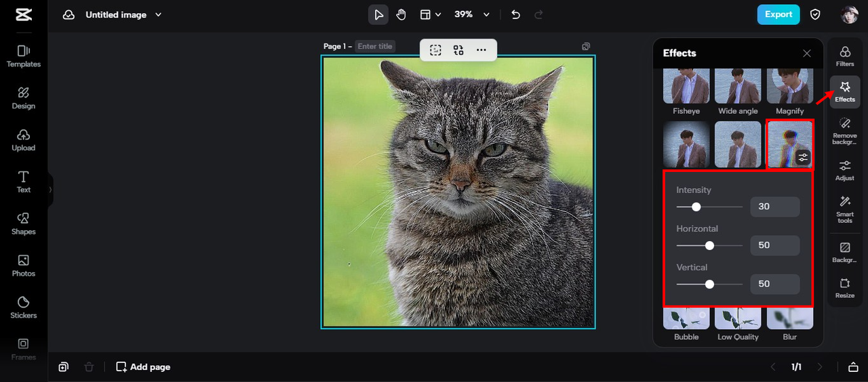Click the Vertical slider handle
The width and height of the screenshot is (868, 382).
coord(709,284)
